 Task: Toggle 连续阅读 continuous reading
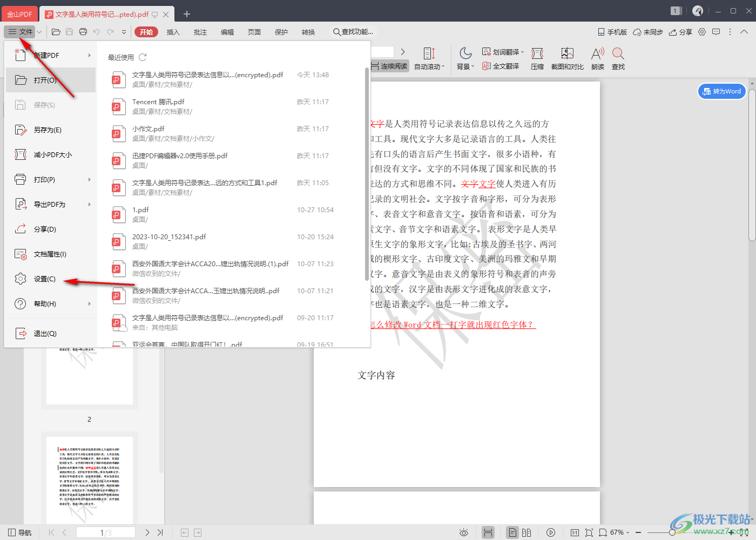pyautogui.click(x=389, y=66)
